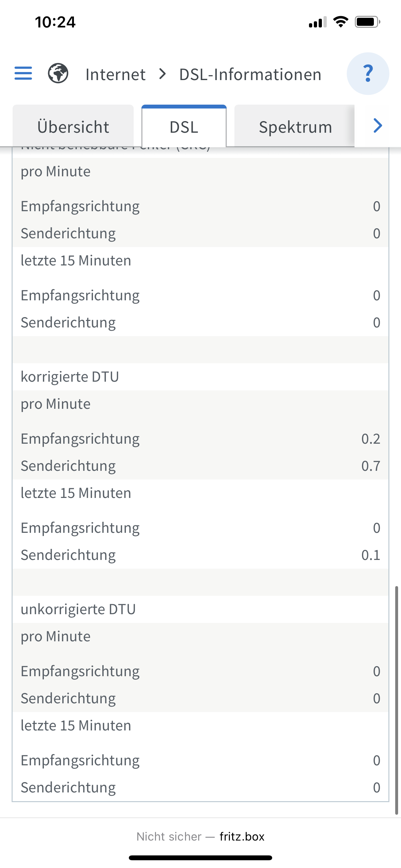This screenshot has width=401, height=868.
Task: Tap the battery status icon
Action: pos(367,22)
